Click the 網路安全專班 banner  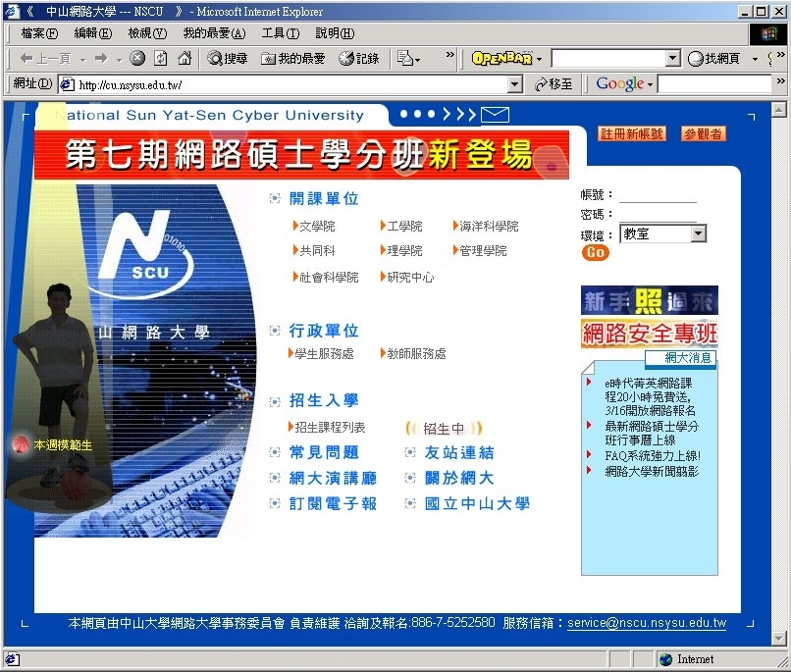[650, 334]
